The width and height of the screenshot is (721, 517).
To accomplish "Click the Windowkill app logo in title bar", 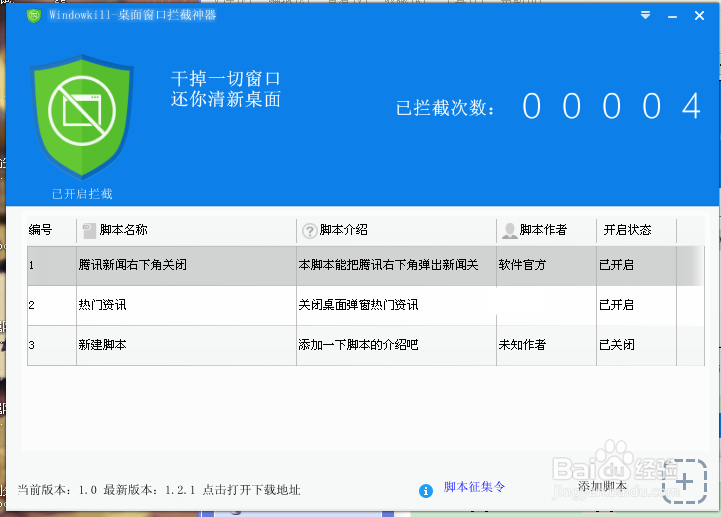I will coord(34,16).
